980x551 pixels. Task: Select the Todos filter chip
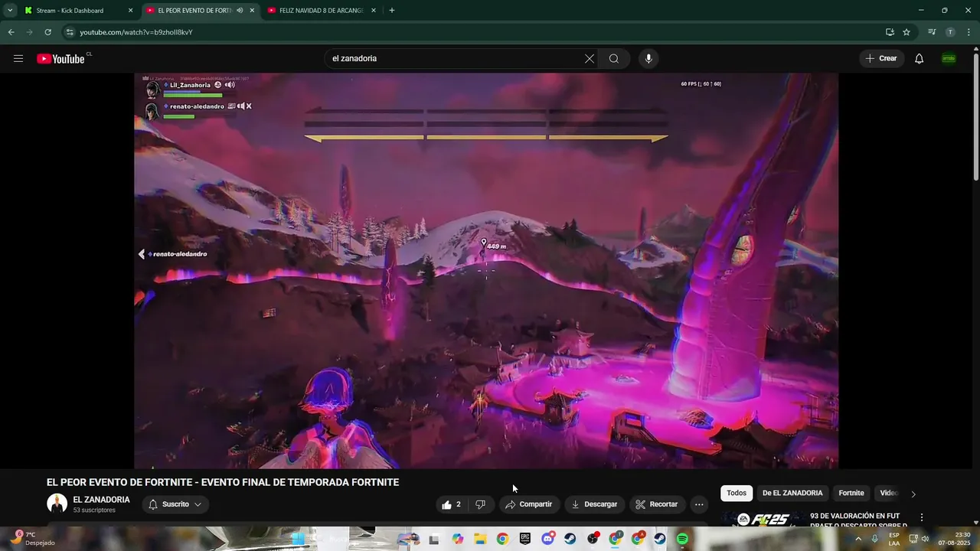pos(737,494)
